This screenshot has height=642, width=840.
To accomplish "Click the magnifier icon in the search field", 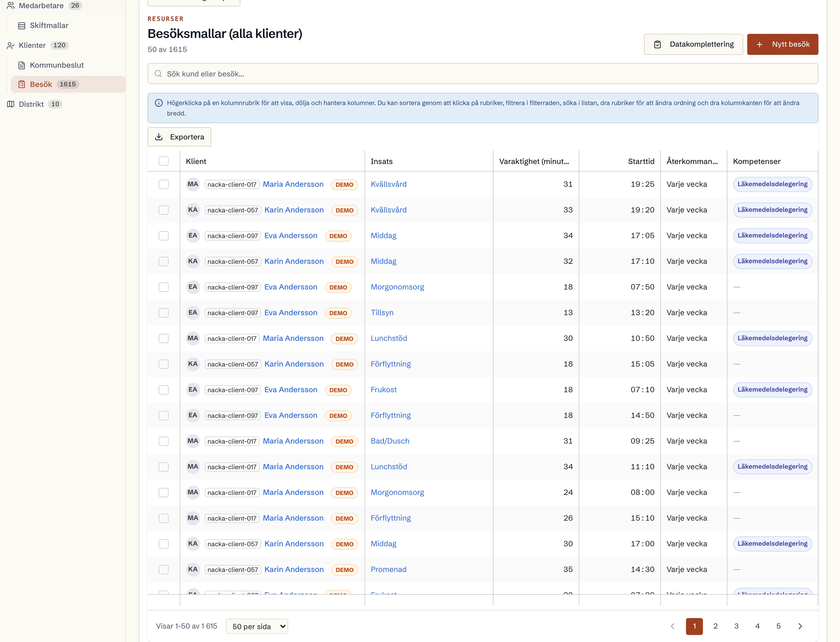I will 158,74.
